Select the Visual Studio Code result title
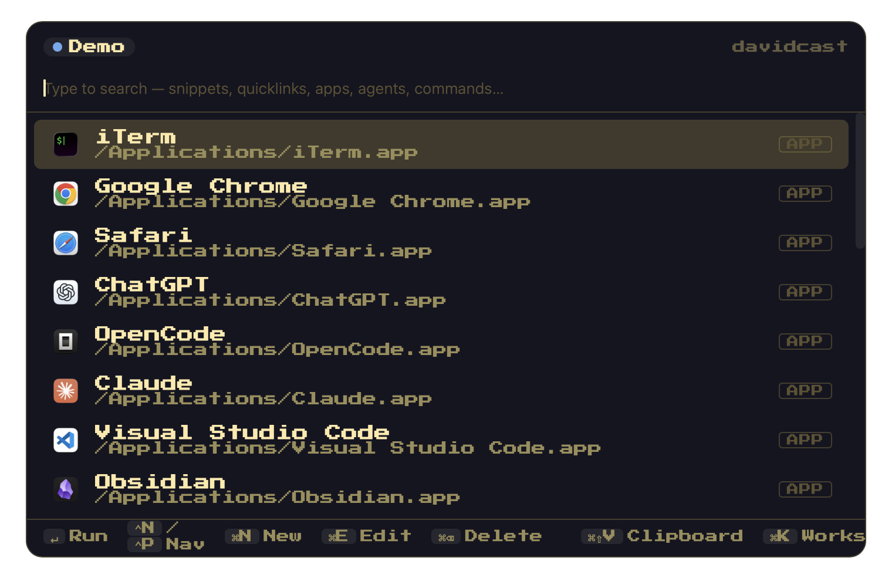The width and height of the screenshot is (892, 588). (x=242, y=432)
